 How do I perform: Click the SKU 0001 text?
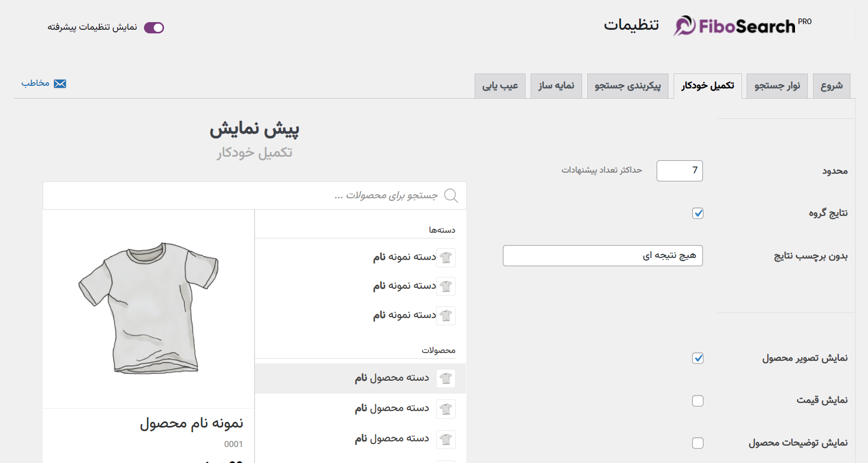tap(233, 444)
